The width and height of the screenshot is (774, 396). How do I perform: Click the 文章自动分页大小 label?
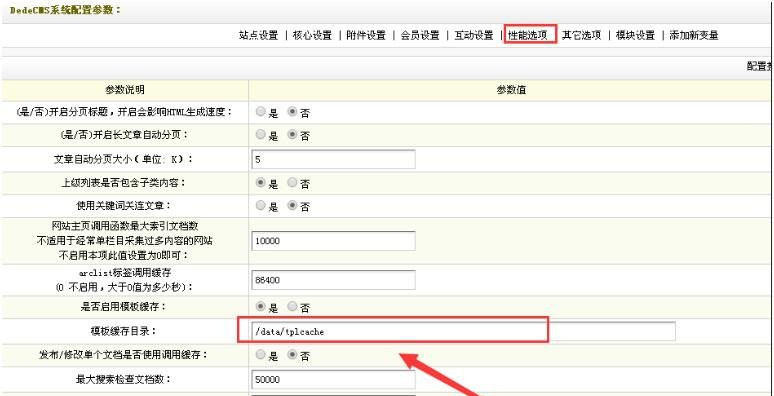pyautogui.click(x=124, y=160)
